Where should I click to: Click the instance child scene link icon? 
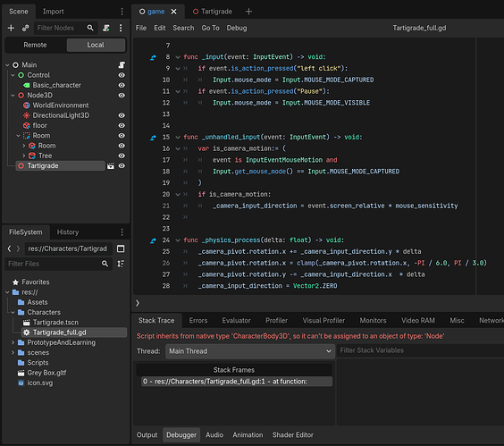point(25,28)
